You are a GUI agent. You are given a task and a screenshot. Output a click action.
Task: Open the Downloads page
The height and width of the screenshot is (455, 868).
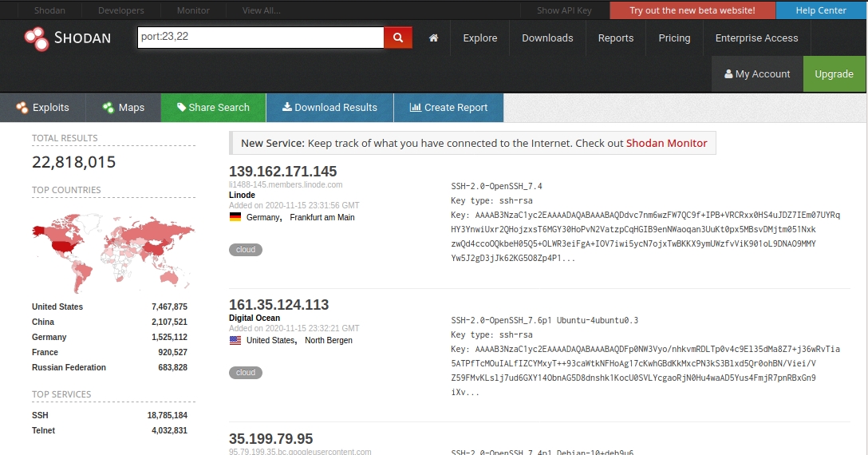pos(547,38)
